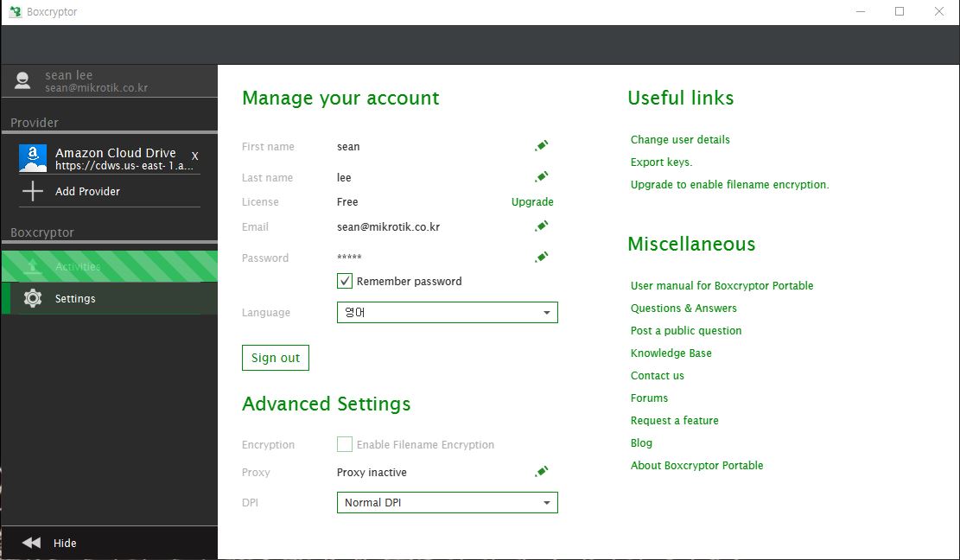This screenshot has height=560, width=960.
Task: Open About Boxcryptor Portable link
Action: tap(696, 465)
